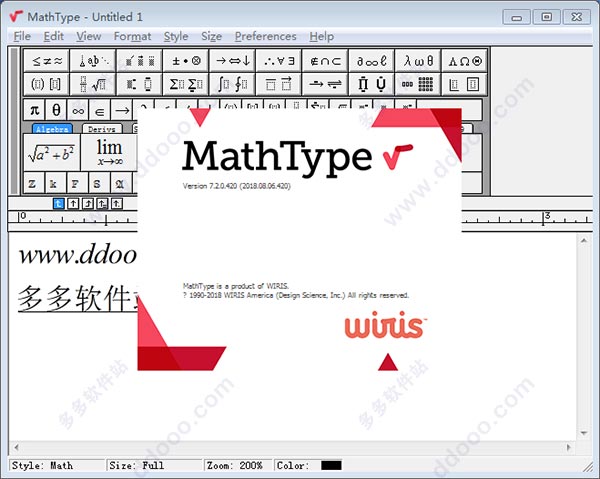
Task: Open the labeled arrow templates palette
Action: tap(325, 84)
